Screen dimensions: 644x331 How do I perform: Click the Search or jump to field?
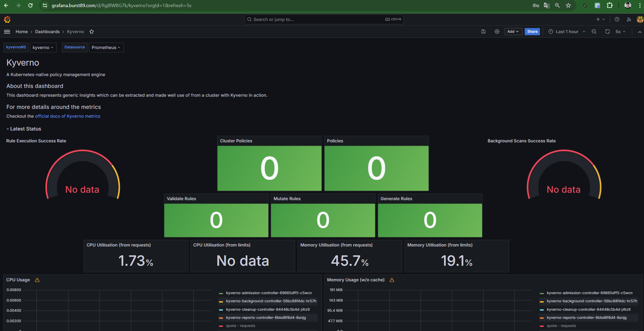click(324, 20)
